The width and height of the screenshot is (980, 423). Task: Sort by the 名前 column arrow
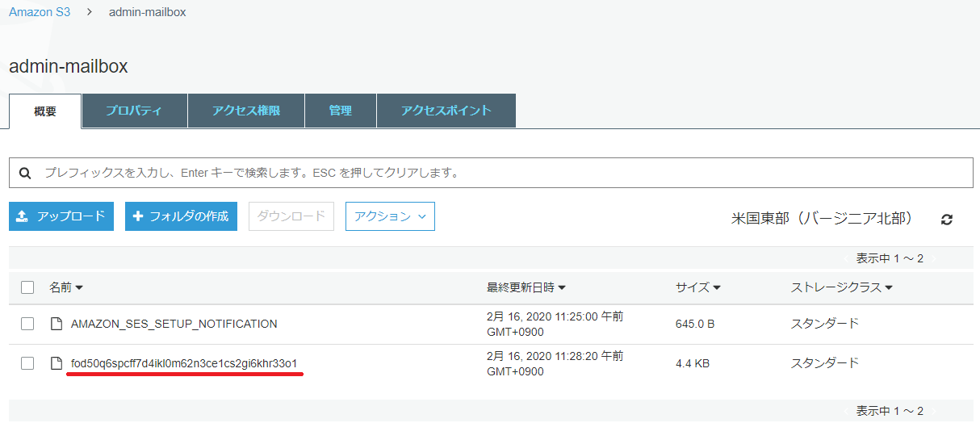click(79, 288)
